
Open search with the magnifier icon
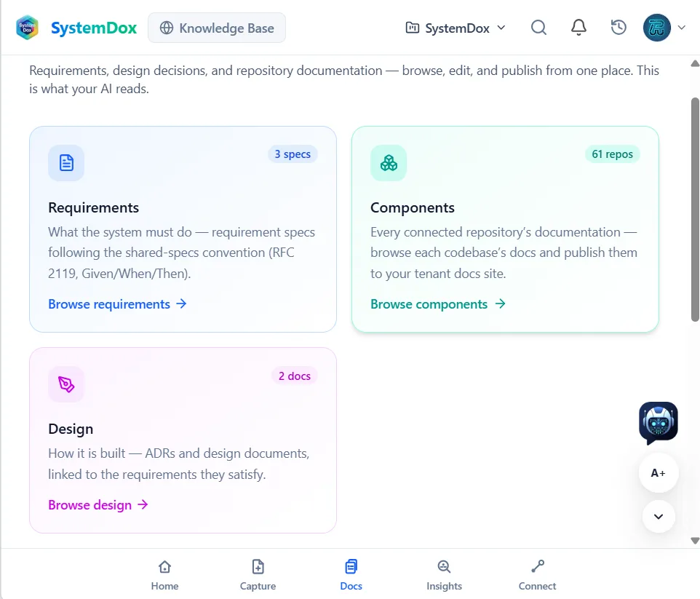(538, 28)
